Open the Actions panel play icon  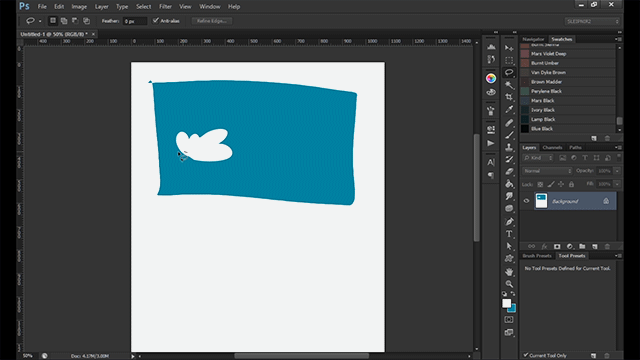[x=491, y=143]
